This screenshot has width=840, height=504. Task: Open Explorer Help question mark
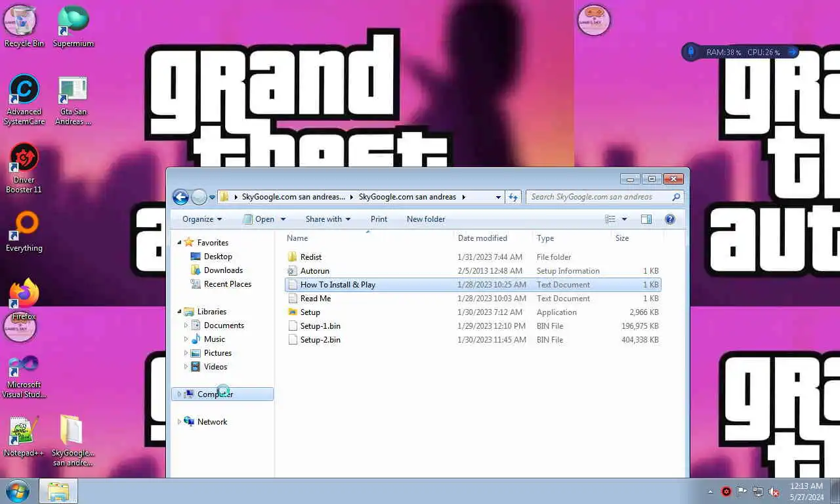click(669, 219)
